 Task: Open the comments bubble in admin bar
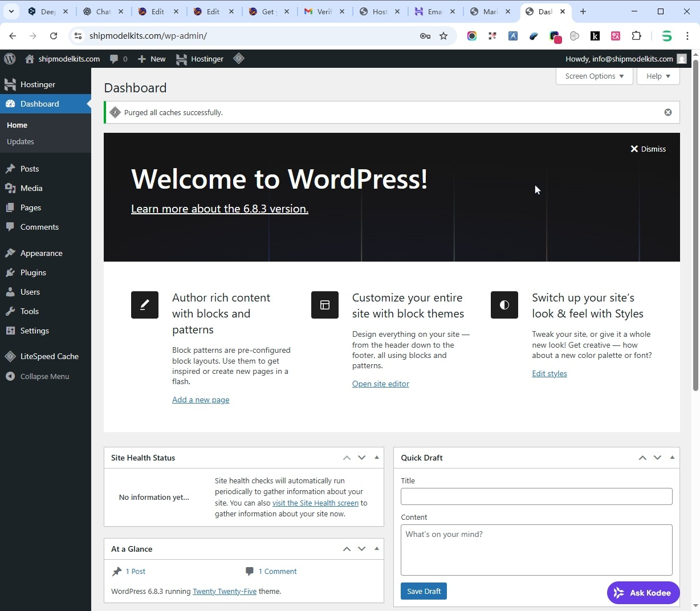pos(119,59)
